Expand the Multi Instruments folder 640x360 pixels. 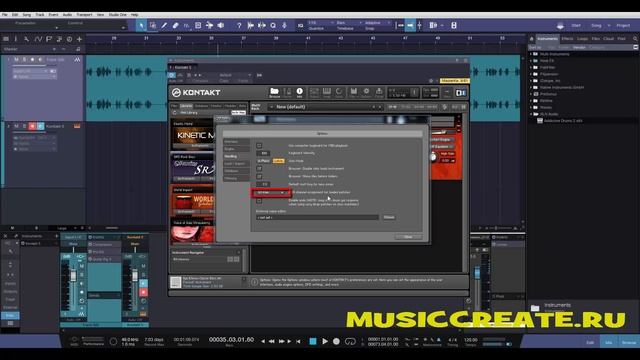click(531, 54)
